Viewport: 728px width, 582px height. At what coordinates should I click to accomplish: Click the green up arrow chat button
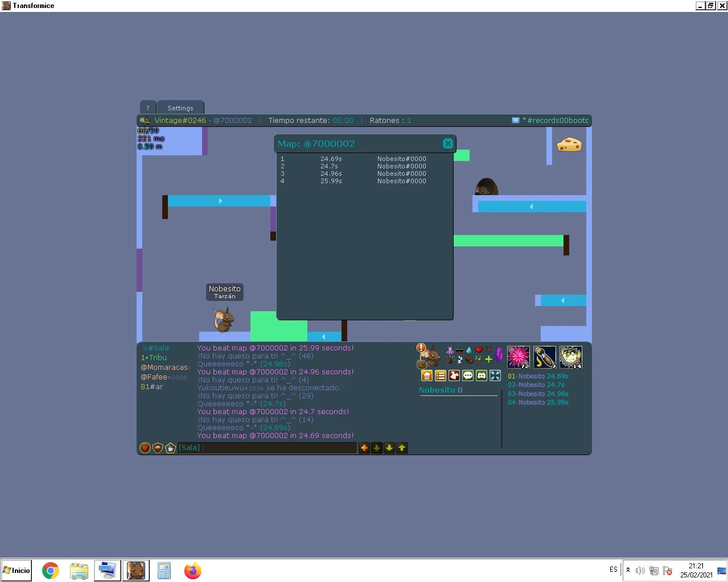pyautogui.click(x=402, y=448)
